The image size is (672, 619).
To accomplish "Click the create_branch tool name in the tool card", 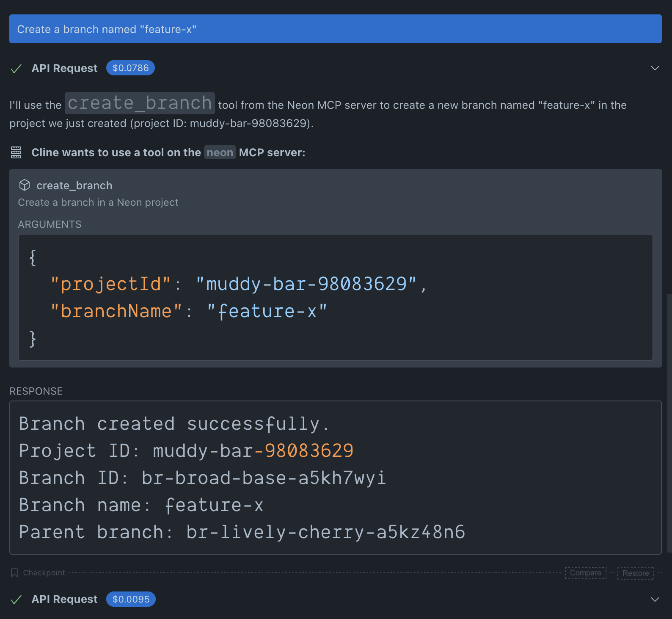I will 74,185.
